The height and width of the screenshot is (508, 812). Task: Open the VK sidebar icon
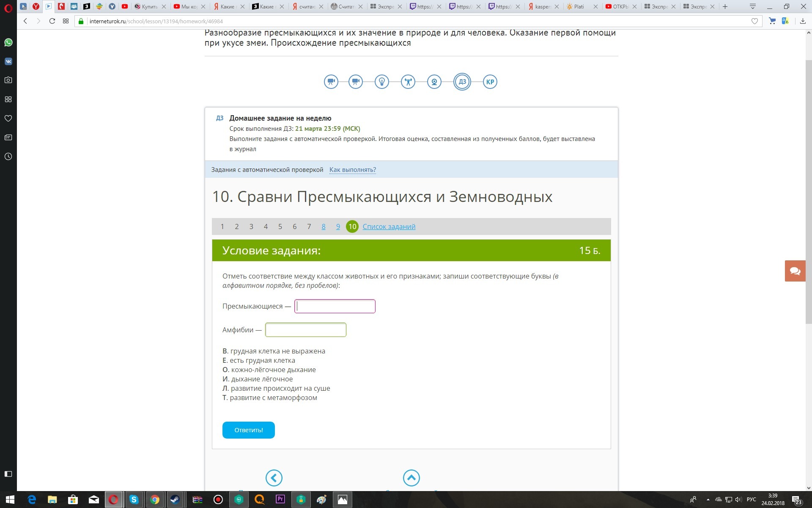coord(8,61)
